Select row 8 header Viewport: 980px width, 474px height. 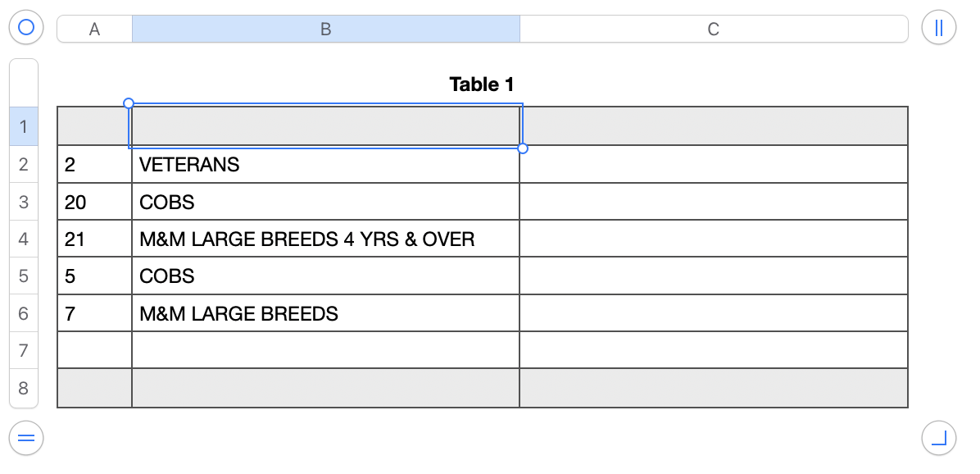[24, 388]
